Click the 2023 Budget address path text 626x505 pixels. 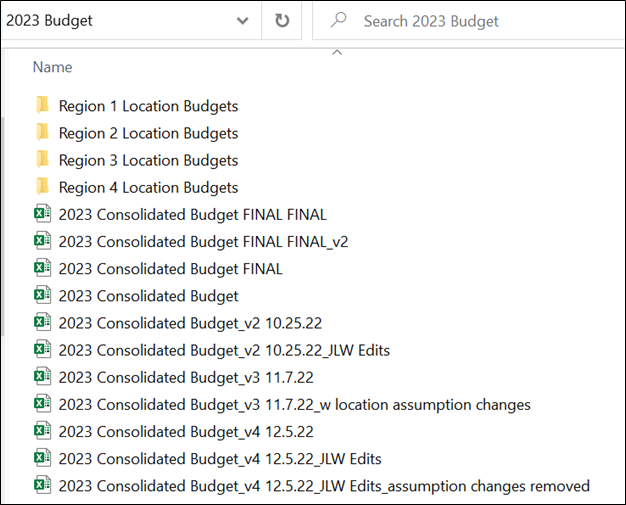50,21
